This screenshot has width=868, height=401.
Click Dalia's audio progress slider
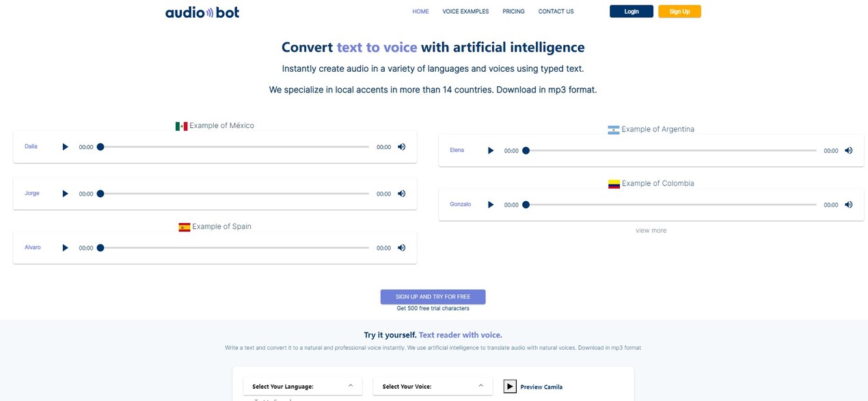click(234, 146)
